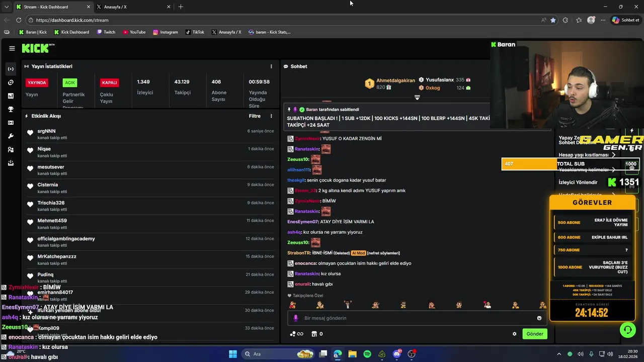
Task: Open the wrench settings icon in sidebar
Action: tap(11, 136)
